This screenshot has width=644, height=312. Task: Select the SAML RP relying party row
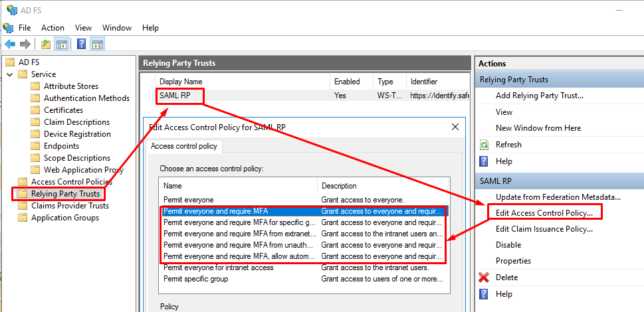coord(175,96)
